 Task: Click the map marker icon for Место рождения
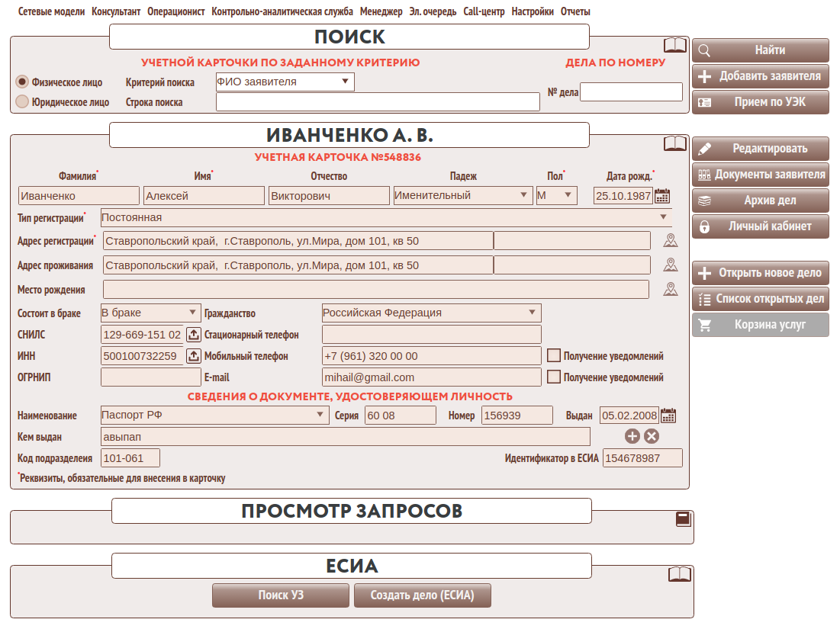coord(671,290)
